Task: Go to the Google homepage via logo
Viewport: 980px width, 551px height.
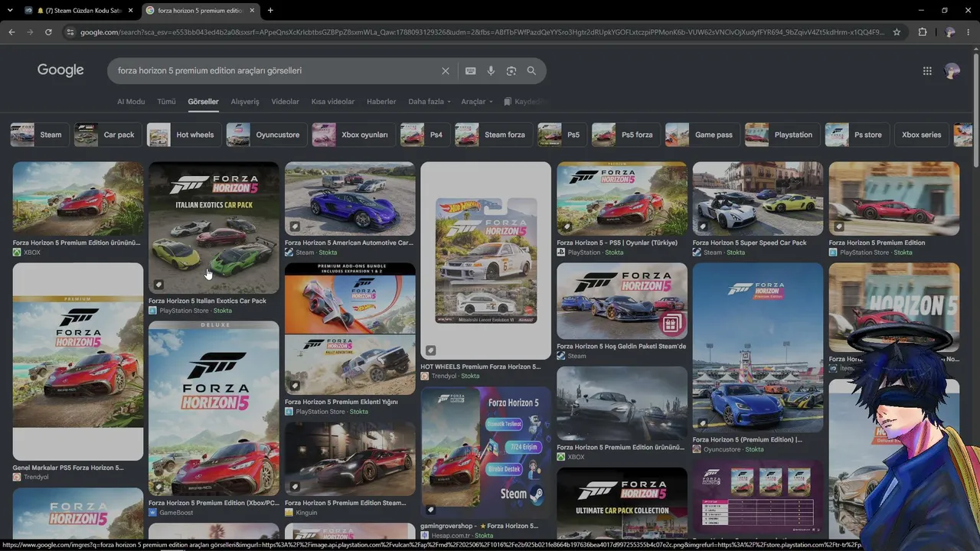Action: (x=60, y=70)
